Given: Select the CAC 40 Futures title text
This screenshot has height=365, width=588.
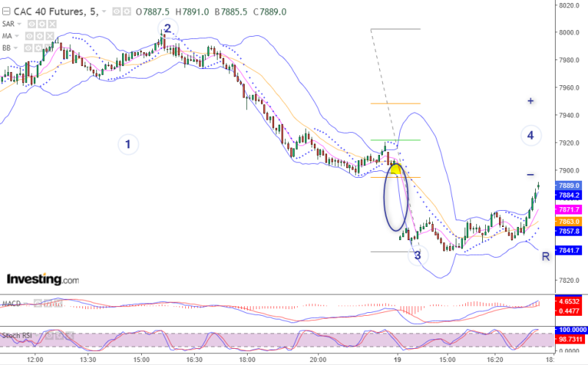Looking at the screenshot, I should click(50, 12).
